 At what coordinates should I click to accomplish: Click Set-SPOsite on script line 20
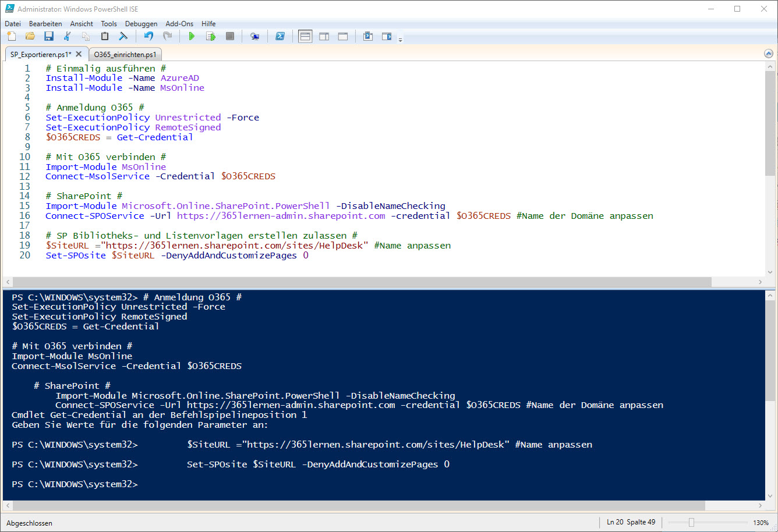pos(76,256)
